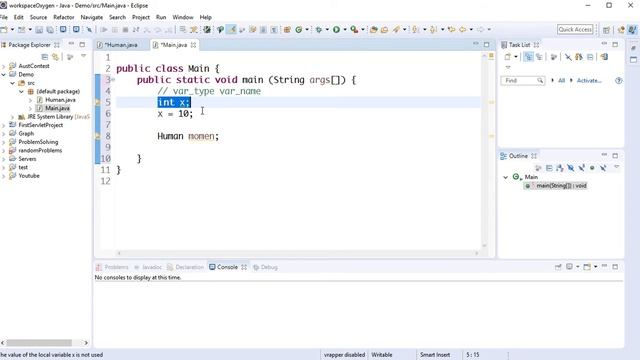Click the green Run button in toolbar
Image resolution: width=640 pixels, height=360 pixels.
point(336,29)
